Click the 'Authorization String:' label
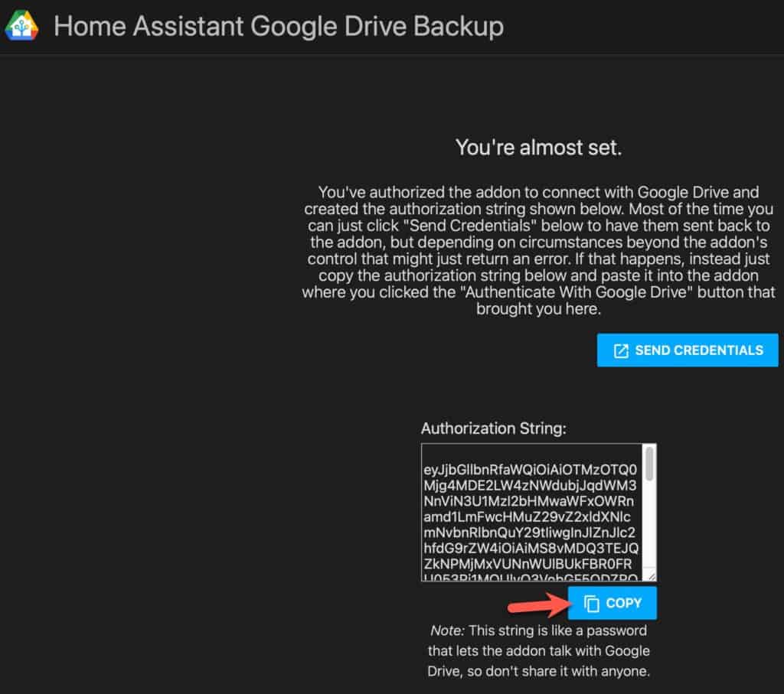The height and width of the screenshot is (694, 784). point(494,428)
